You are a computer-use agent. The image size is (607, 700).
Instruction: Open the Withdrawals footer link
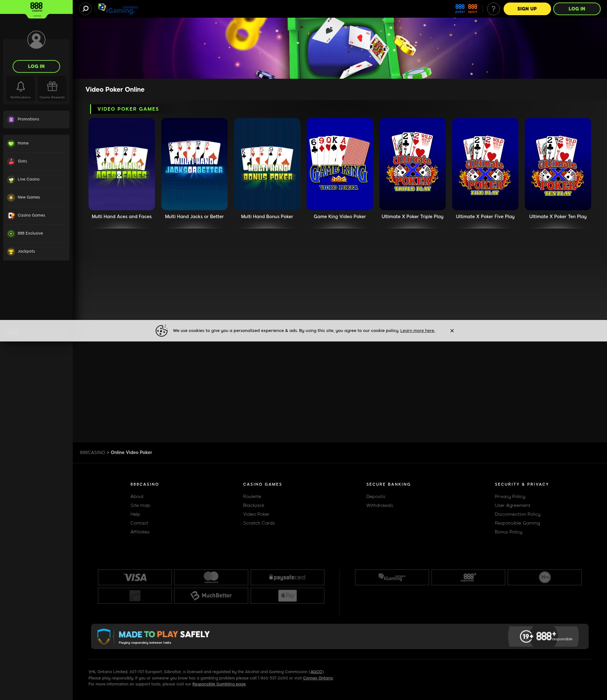click(380, 506)
